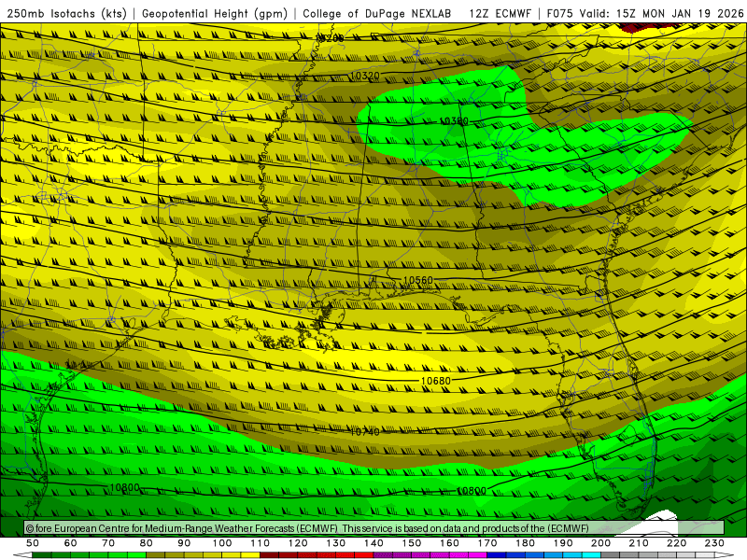Click the 10800 contour label near Florida

pyautogui.click(x=472, y=491)
